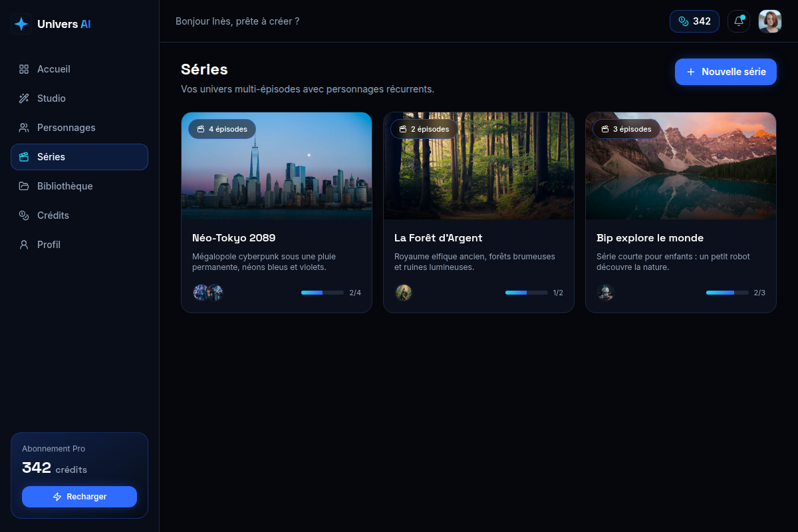Select the character avatar on La Forêt d'Argent
This screenshot has height=532, width=798.
[x=404, y=293]
